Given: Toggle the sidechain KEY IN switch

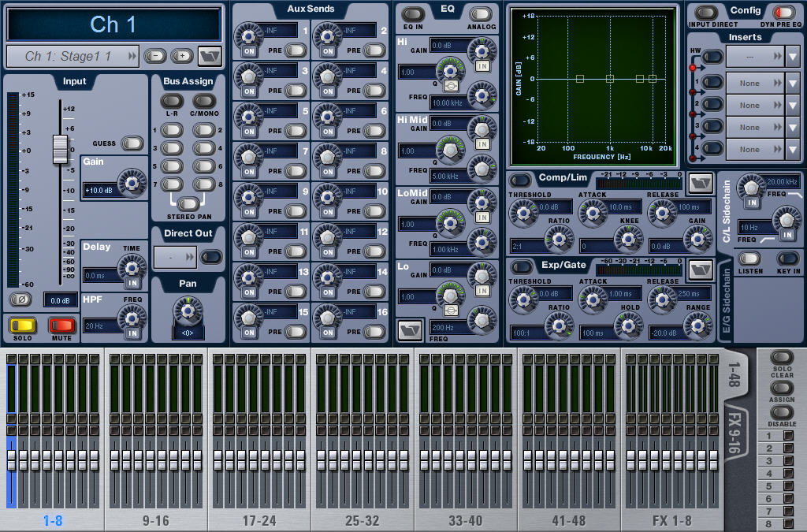Looking at the screenshot, I should point(787,258).
